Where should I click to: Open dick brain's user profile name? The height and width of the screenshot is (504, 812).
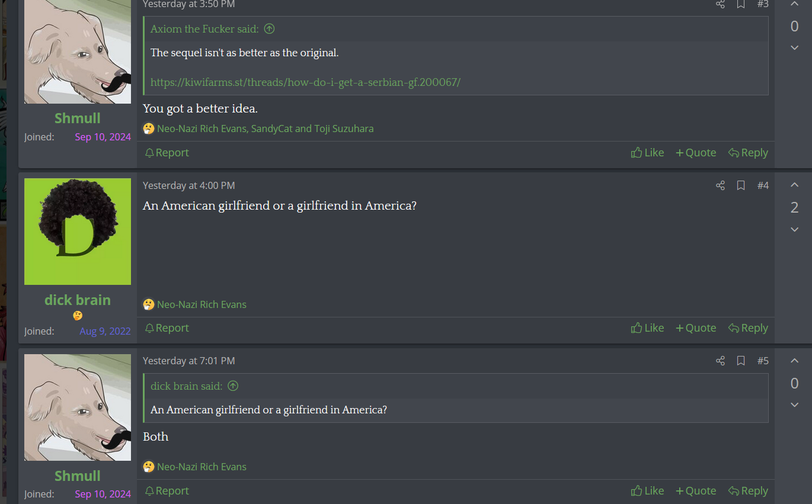(x=78, y=300)
